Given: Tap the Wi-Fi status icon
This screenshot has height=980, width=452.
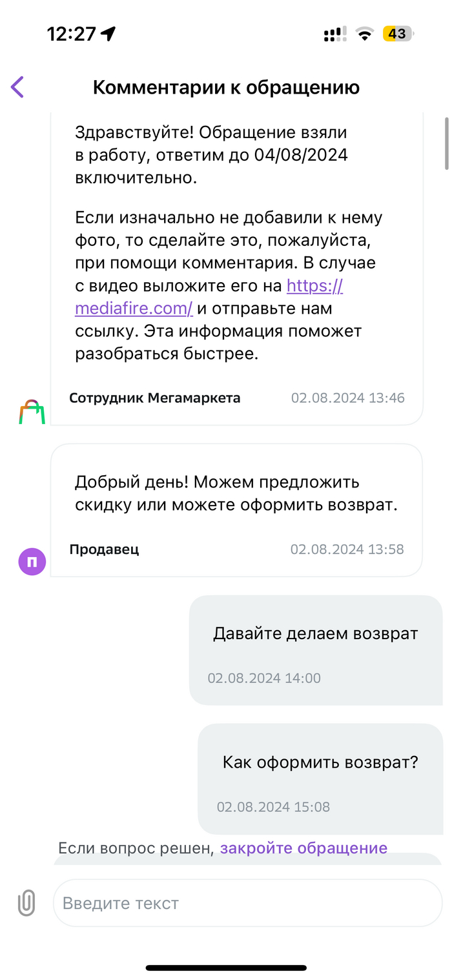Looking at the screenshot, I should point(365,34).
